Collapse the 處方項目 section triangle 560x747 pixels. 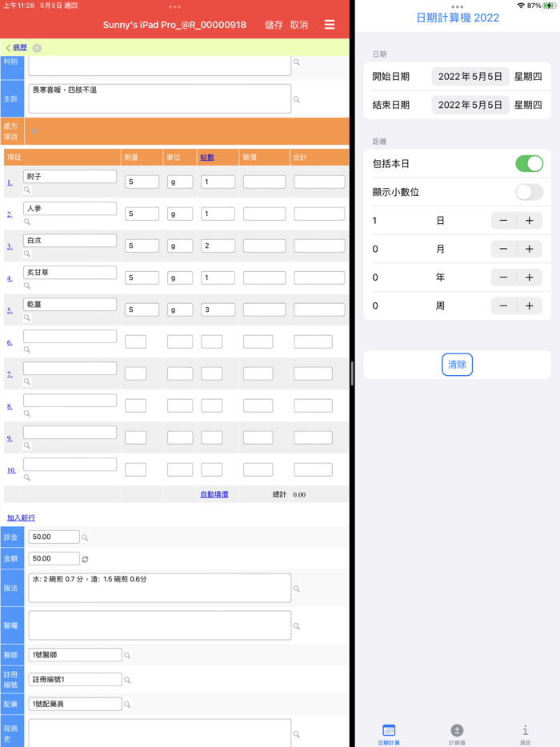pyautogui.click(x=34, y=131)
